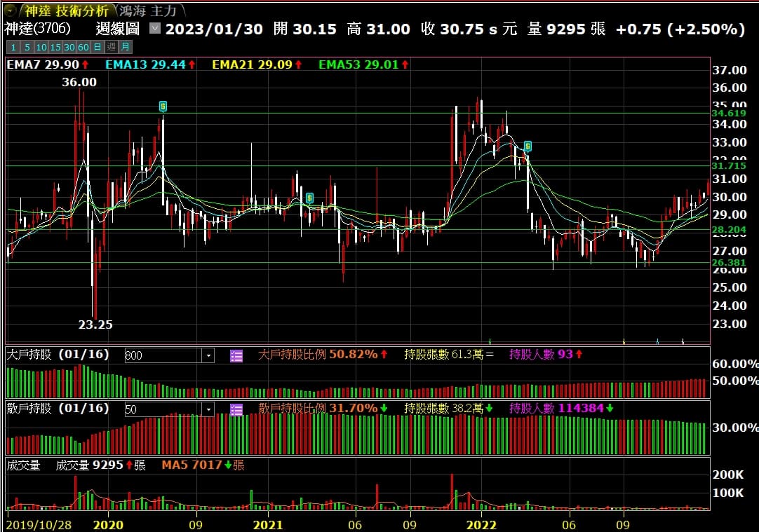This screenshot has height=532, width=759.
Task: Select the 月 monthly period button
Action: [124, 47]
